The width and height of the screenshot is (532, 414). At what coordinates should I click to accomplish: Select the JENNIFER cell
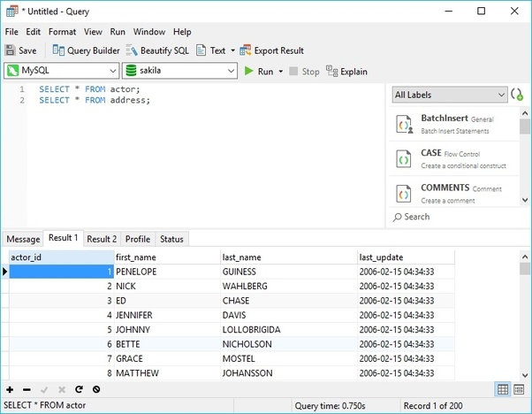tap(167, 315)
